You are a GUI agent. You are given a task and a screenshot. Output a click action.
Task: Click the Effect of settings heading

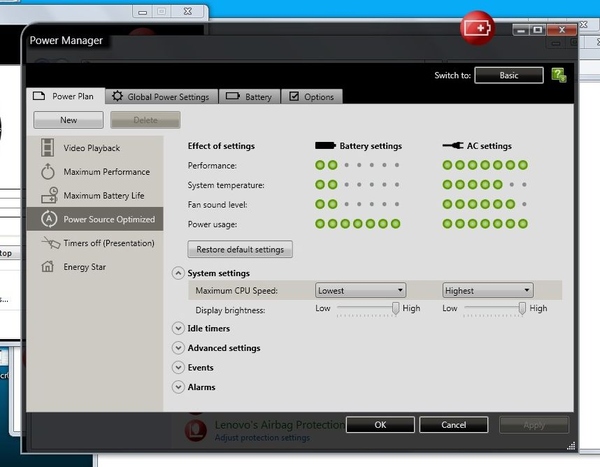[221, 146]
